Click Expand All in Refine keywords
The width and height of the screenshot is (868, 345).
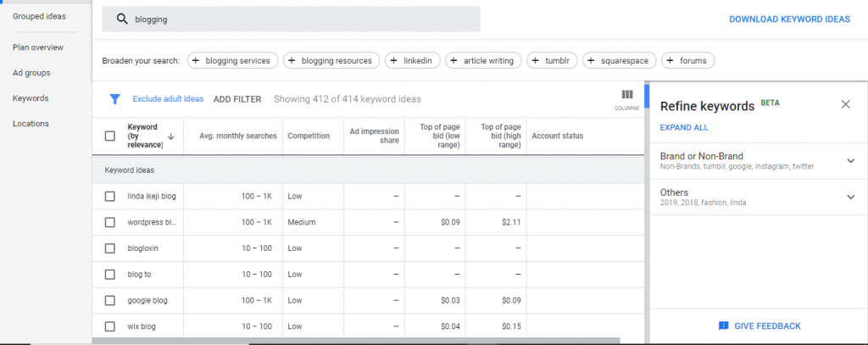click(x=684, y=128)
